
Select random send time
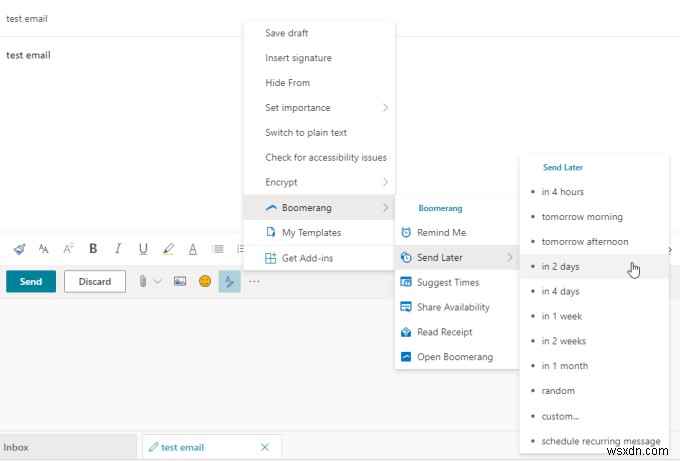594,391
